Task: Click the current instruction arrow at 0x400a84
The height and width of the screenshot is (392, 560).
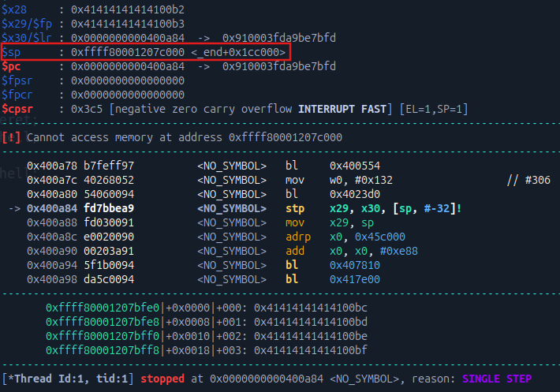Action: pyautogui.click(x=13, y=208)
